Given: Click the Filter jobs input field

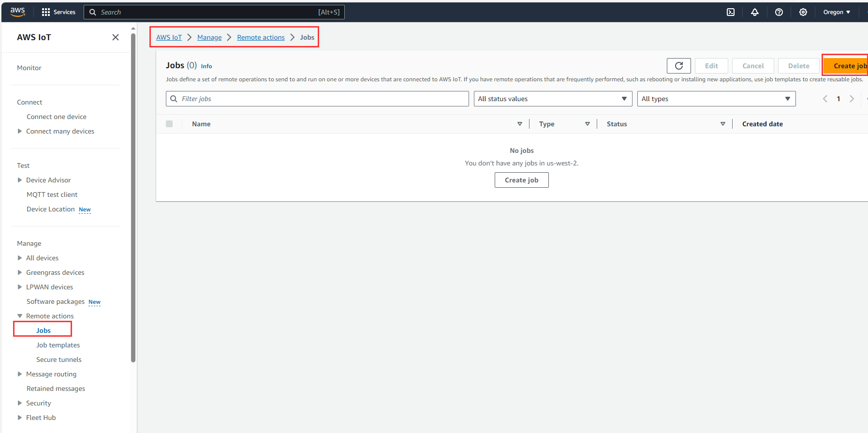Looking at the screenshot, I should click(x=317, y=99).
